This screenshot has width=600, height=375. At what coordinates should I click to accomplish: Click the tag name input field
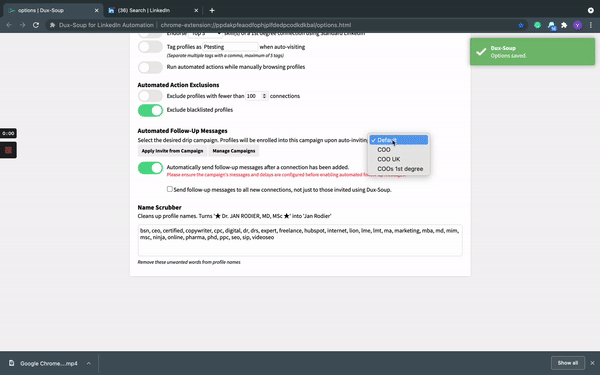coord(230,47)
